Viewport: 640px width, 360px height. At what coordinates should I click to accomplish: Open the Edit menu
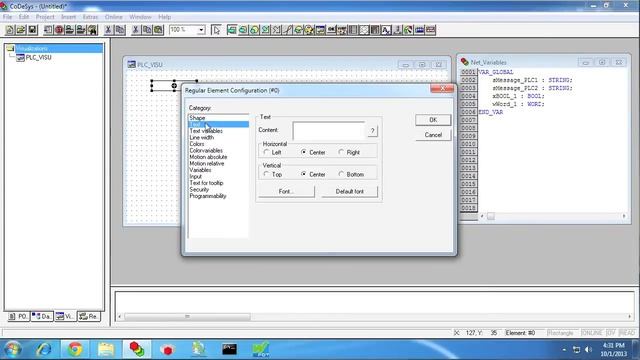point(24,17)
